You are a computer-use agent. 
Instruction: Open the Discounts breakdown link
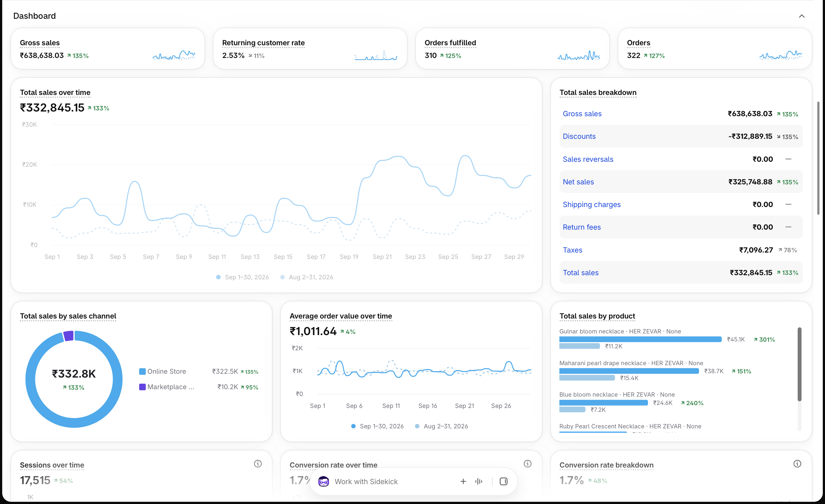[579, 137]
